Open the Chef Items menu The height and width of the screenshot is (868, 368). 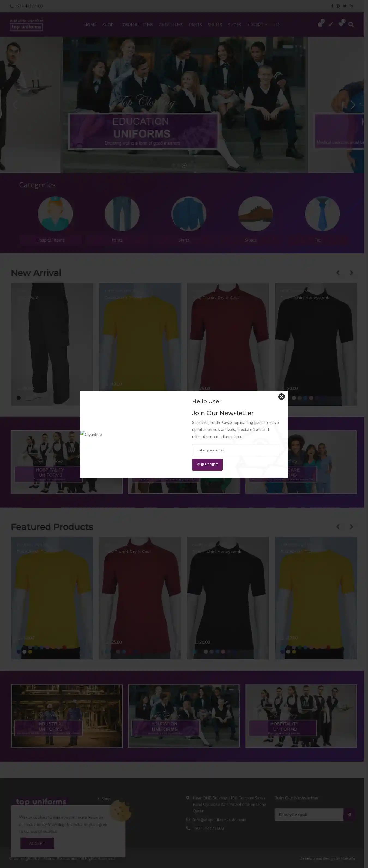point(171,25)
